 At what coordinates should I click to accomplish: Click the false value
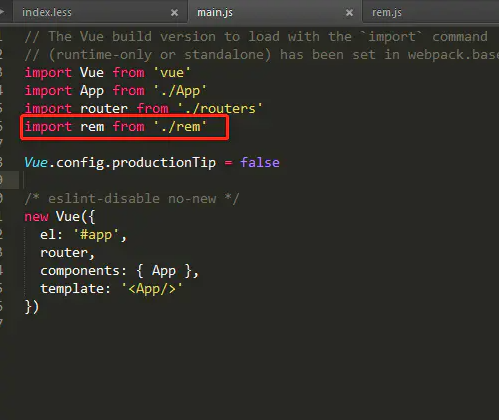pos(260,163)
